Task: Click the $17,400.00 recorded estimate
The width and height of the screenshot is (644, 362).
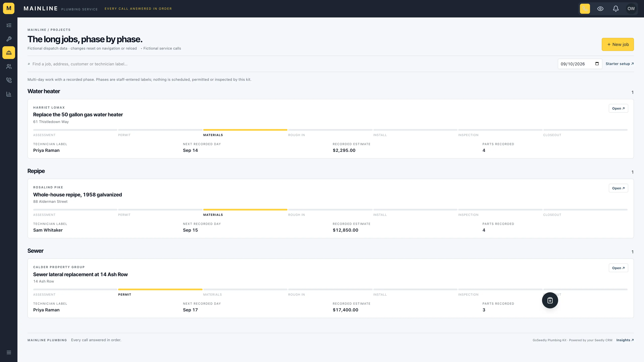Action: [x=345, y=310]
